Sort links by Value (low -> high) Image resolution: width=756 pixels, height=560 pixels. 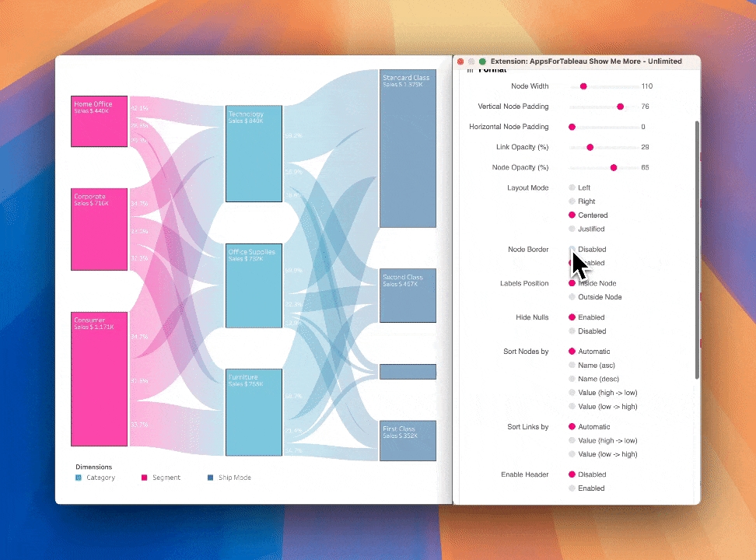tap(572, 454)
